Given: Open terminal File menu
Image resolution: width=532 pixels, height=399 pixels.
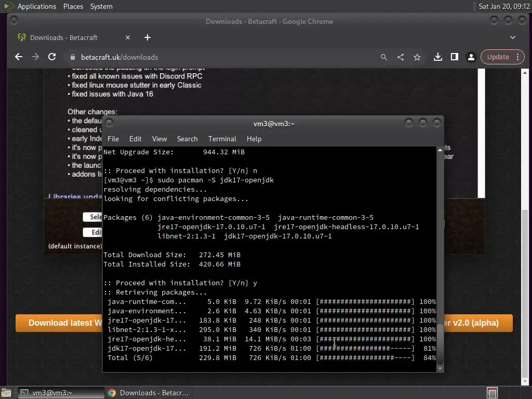Looking at the screenshot, I should [113, 139].
